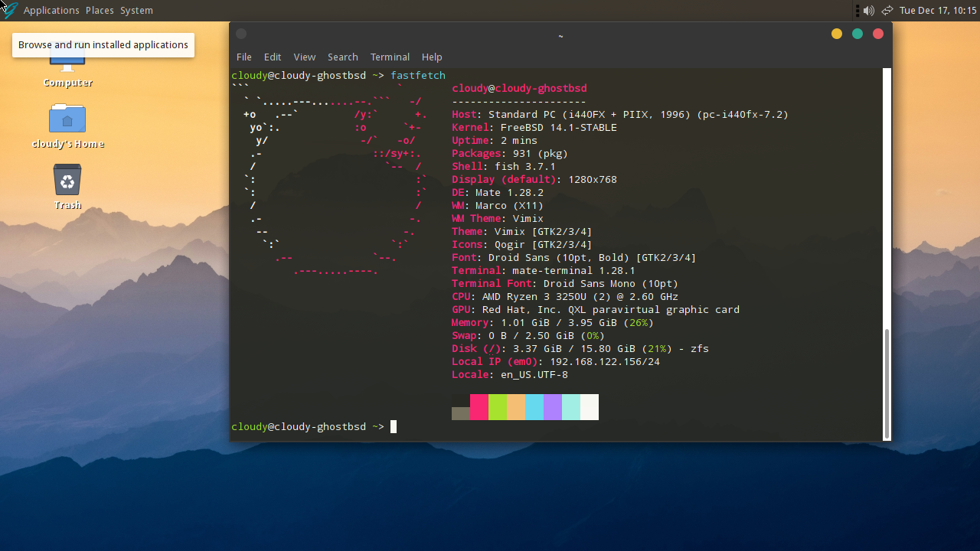Click the white color block

[x=590, y=407]
